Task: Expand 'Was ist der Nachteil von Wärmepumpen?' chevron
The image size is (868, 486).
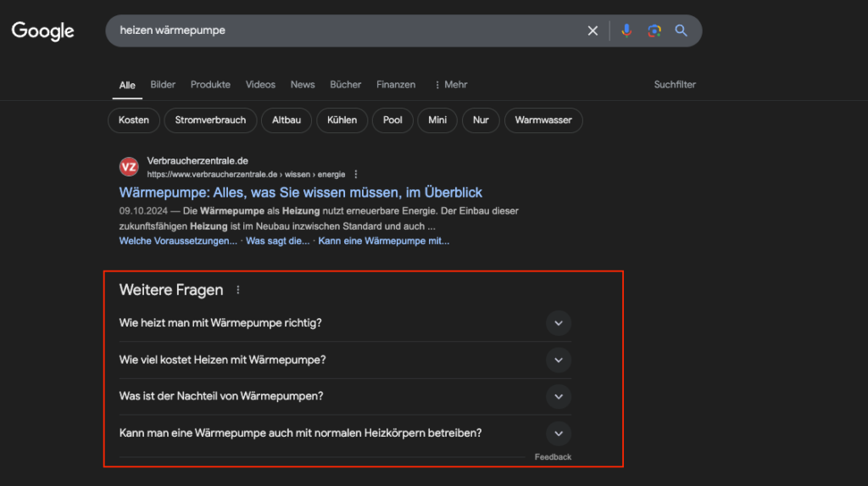Action: tap(559, 397)
